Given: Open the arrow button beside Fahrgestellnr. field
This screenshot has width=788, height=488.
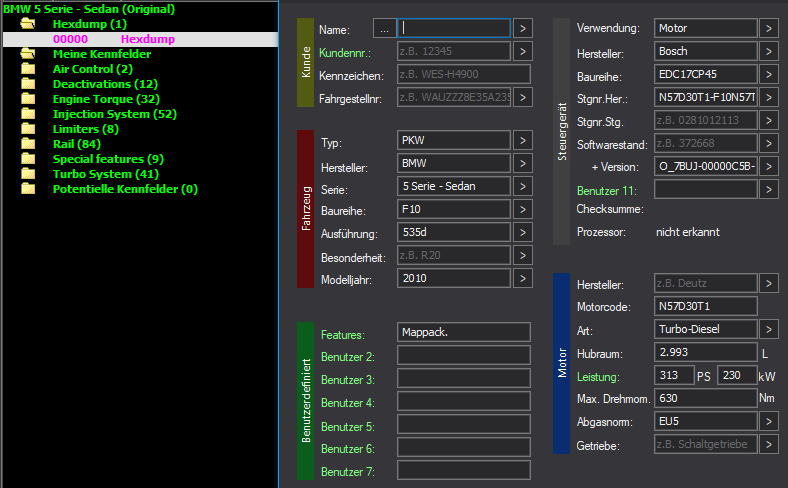Looking at the screenshot, I should (x=523, y=97).
